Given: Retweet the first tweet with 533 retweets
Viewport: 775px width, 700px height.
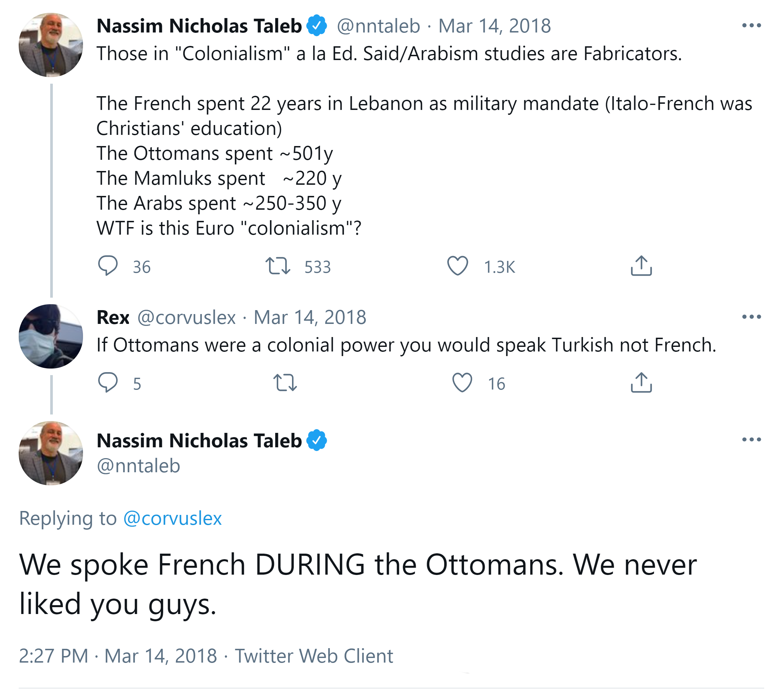Looking at the screenshot, I should click(x=278, y=265).
